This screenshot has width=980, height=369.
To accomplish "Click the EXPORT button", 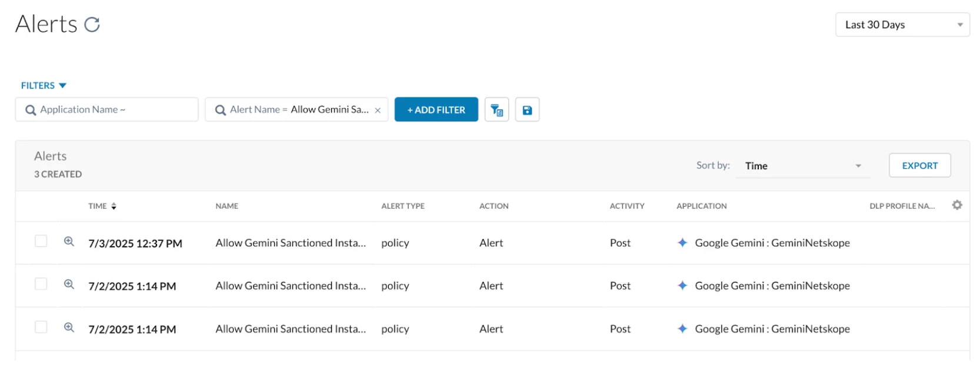I will pos(919,166).
